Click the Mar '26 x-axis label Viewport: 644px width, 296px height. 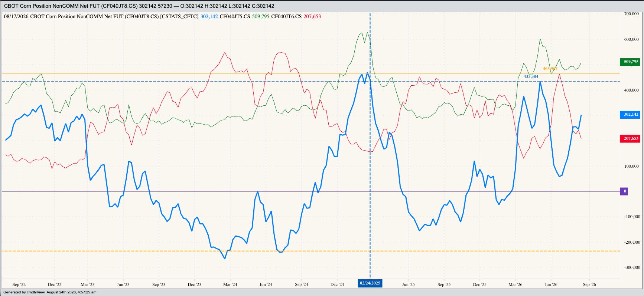click(515, 285)
